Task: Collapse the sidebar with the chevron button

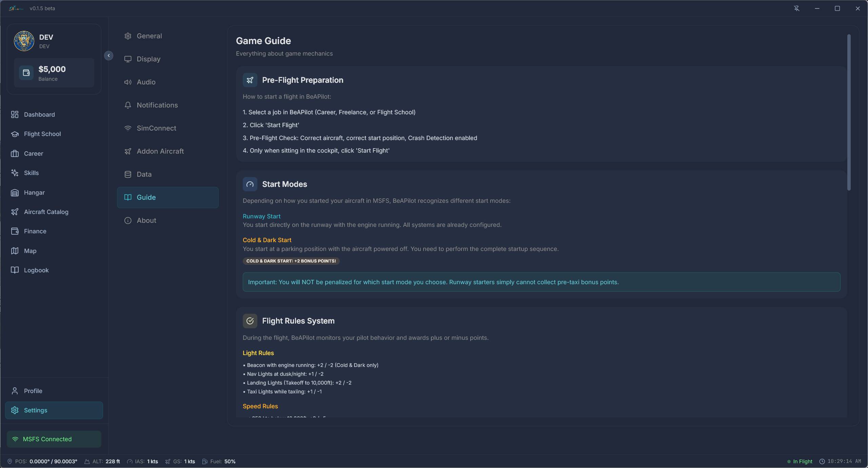Action: (108, 56)
